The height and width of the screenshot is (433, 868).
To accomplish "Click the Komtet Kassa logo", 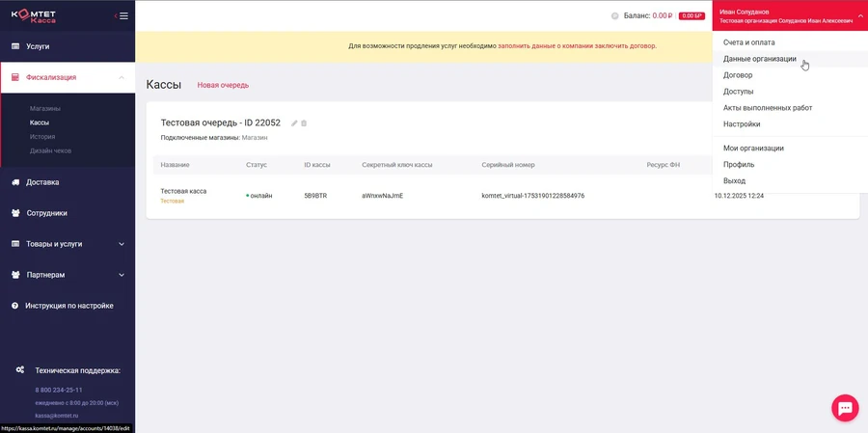I will click(x=42, y=15).
